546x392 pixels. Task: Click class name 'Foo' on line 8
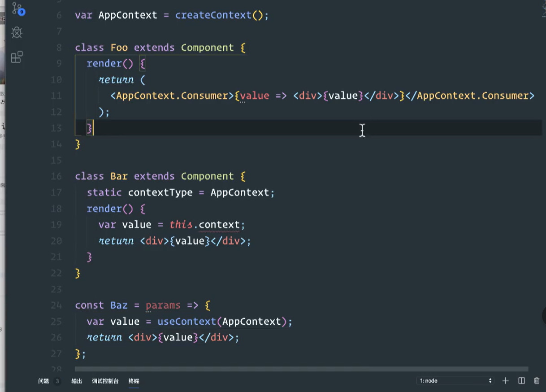[x=119, y=48]
